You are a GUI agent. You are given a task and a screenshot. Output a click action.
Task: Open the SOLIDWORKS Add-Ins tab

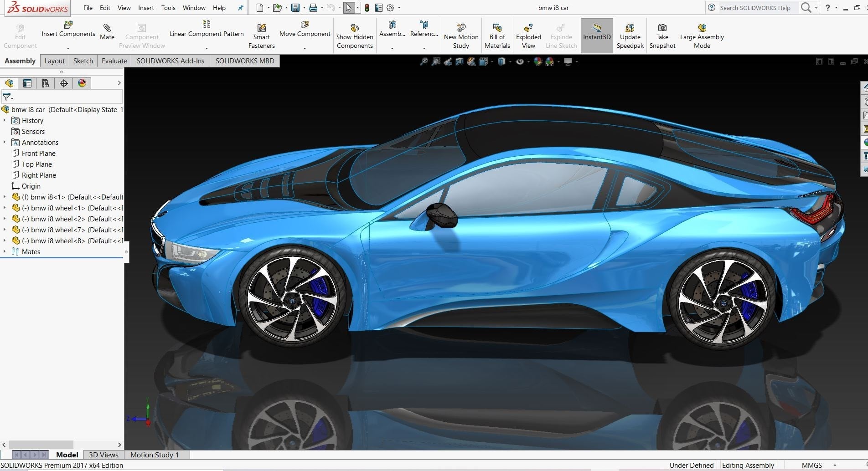pyautogui.click(x=170, y=61)
